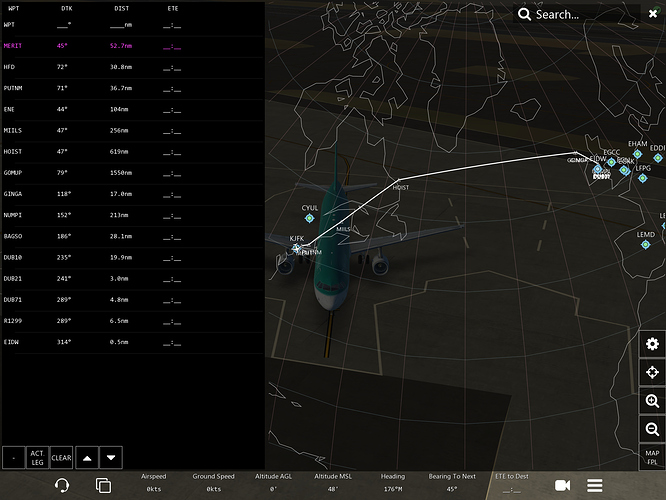Select the ENE waypoint row

pos(133,109)
